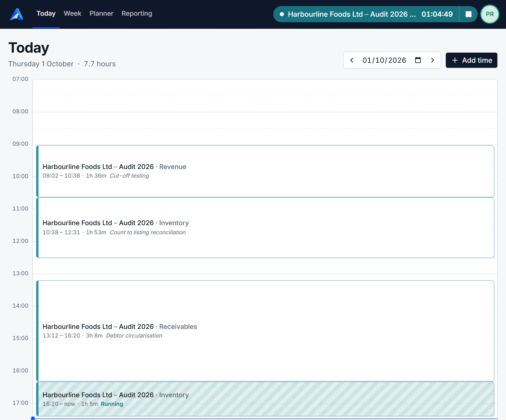This screenshot has height=420, width=506.
Task: Click the Add time button
Action: 471,60
